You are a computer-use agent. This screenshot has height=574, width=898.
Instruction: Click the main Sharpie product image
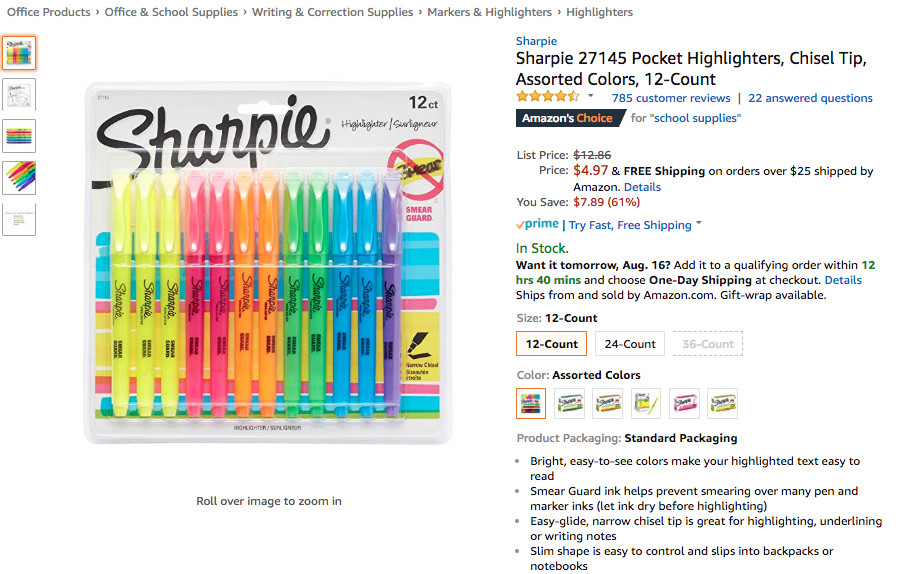pos(268,265)
